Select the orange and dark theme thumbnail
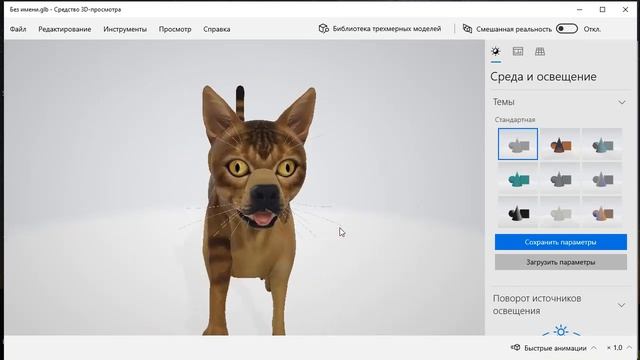Image resolution: width=640 pixels, height=360 pixels. click(560, 144)
